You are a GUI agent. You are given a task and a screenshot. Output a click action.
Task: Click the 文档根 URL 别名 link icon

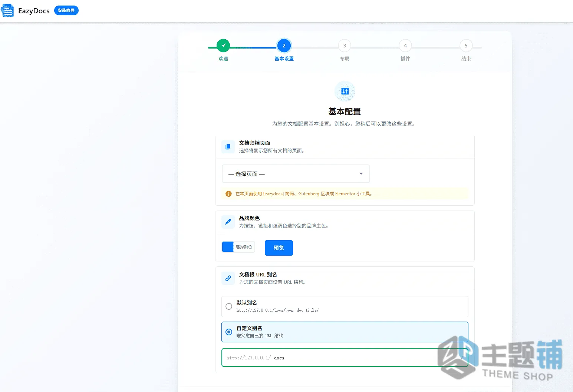pos(228,278)
